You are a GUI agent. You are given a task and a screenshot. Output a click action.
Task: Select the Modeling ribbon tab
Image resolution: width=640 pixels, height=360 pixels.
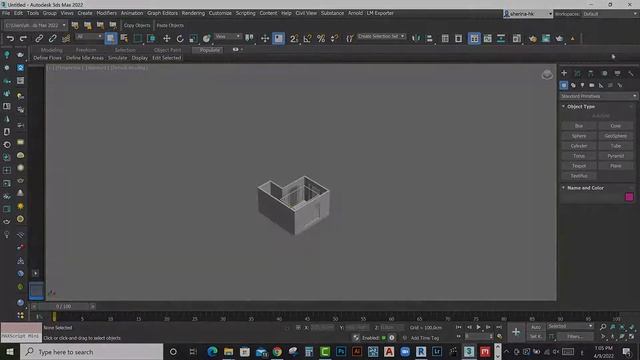pyautogui.click(x=51, y=50)
